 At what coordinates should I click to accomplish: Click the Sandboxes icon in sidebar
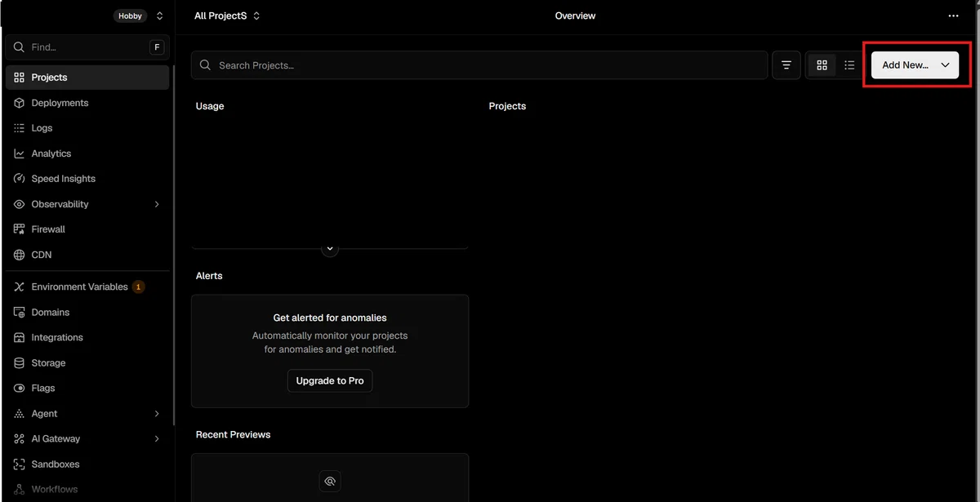[x=20, y=464]
